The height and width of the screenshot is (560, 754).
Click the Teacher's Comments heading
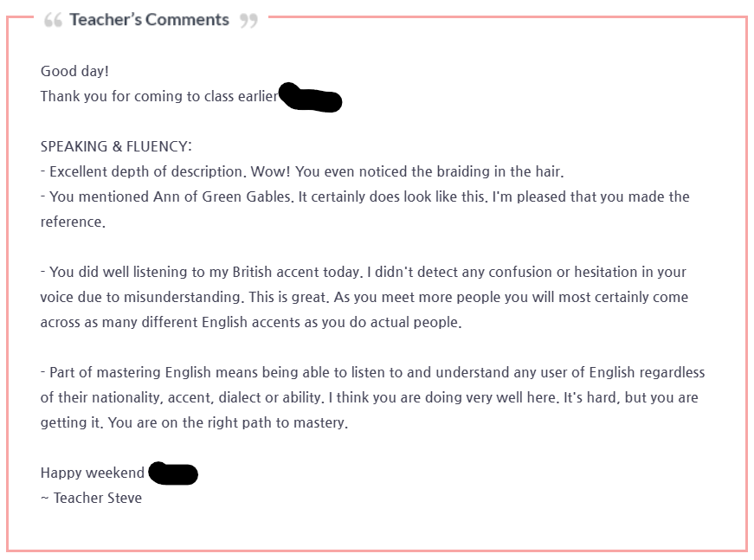pos(149,20)
